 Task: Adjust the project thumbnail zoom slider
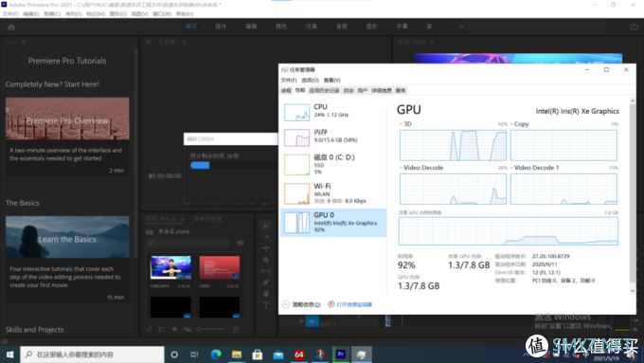pyautogui.click(x=210, y=329)
